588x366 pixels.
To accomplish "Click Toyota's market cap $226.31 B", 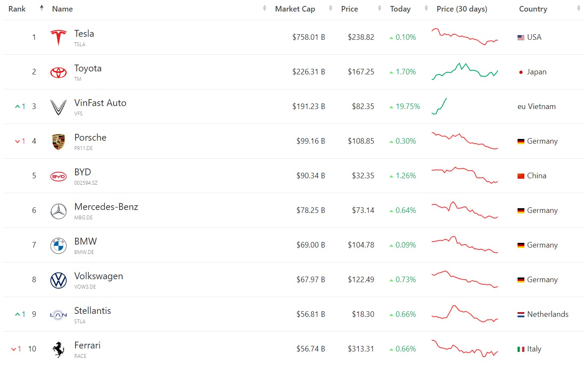I will 309,72.
